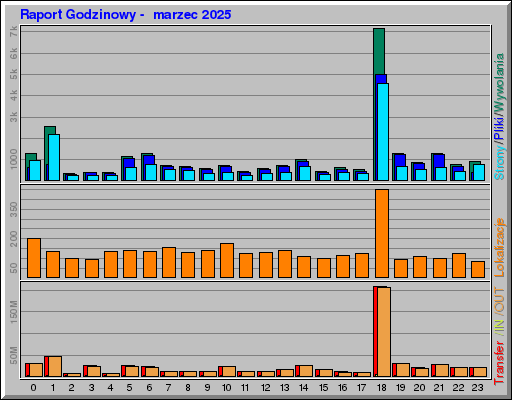Click the orange Lokalizacje bar at hour 0

coord(34,258)
